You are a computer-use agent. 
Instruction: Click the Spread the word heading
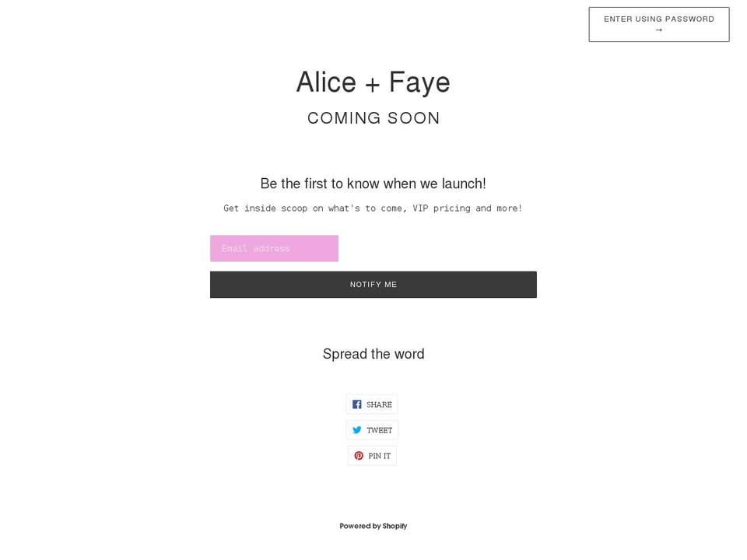(x=373, y=353)
